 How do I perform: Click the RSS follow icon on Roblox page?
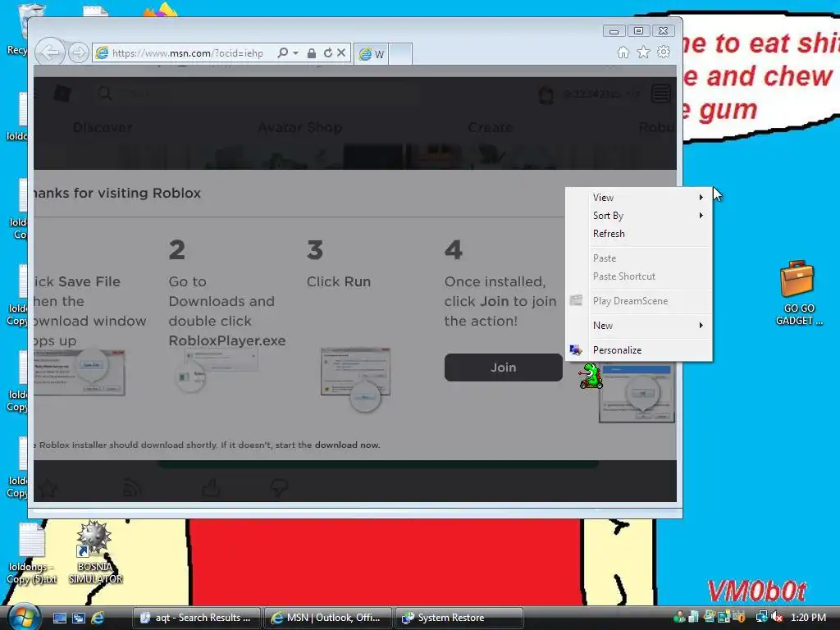132,487
